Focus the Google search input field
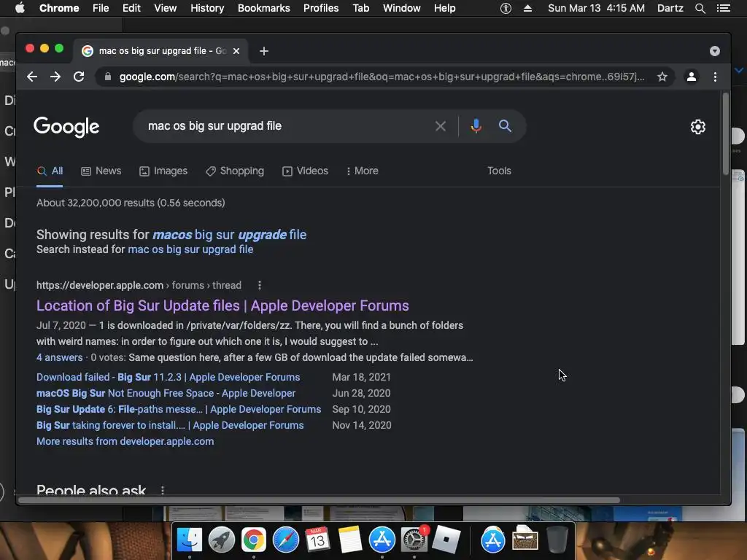 pyautogui.click(x=286, y=126)
